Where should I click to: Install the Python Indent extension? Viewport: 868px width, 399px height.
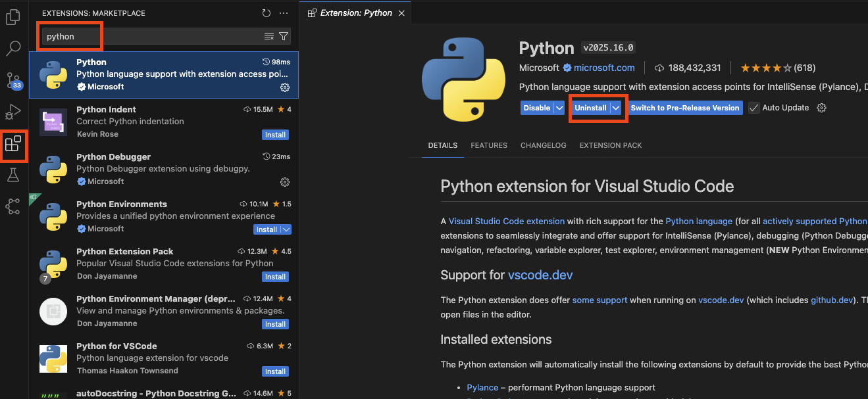pos(275,135)
